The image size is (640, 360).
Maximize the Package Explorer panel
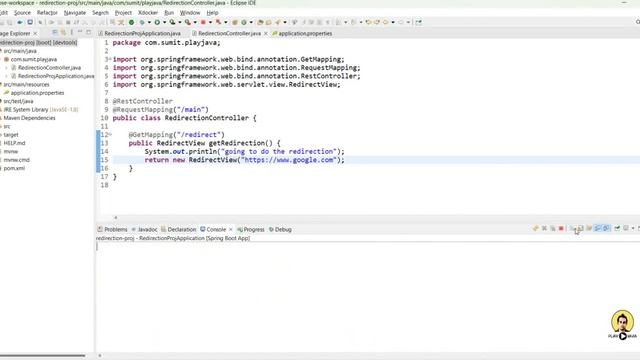[x=89, y=33]
